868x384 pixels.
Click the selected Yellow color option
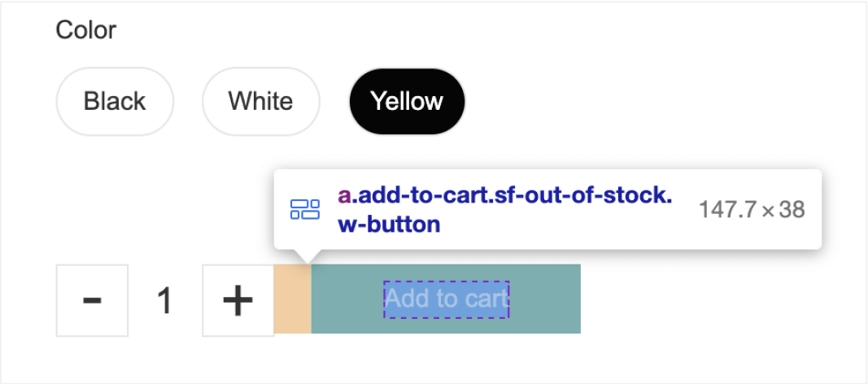tap(407, 102)
